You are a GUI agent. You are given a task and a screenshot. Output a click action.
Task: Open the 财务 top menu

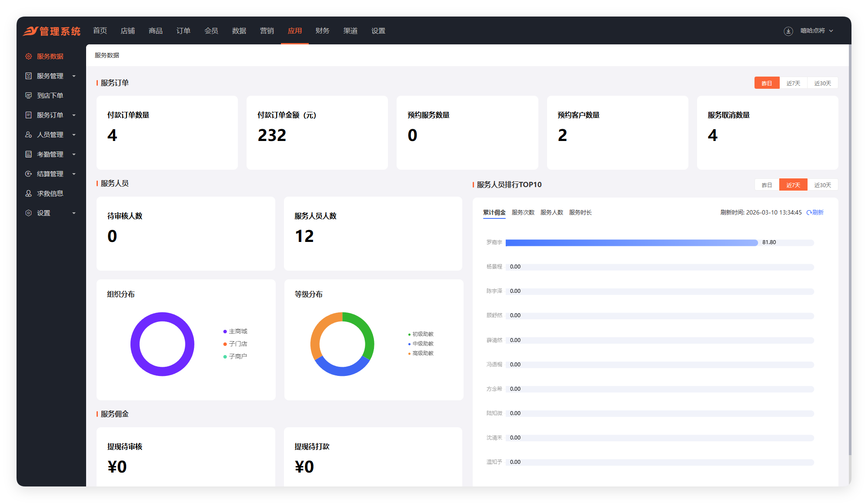pyautogui.click(x=322, y=31)
